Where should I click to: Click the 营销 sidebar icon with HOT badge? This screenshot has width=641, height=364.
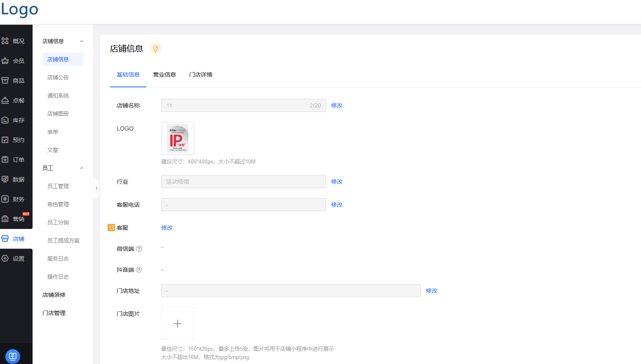pos(16,219)
